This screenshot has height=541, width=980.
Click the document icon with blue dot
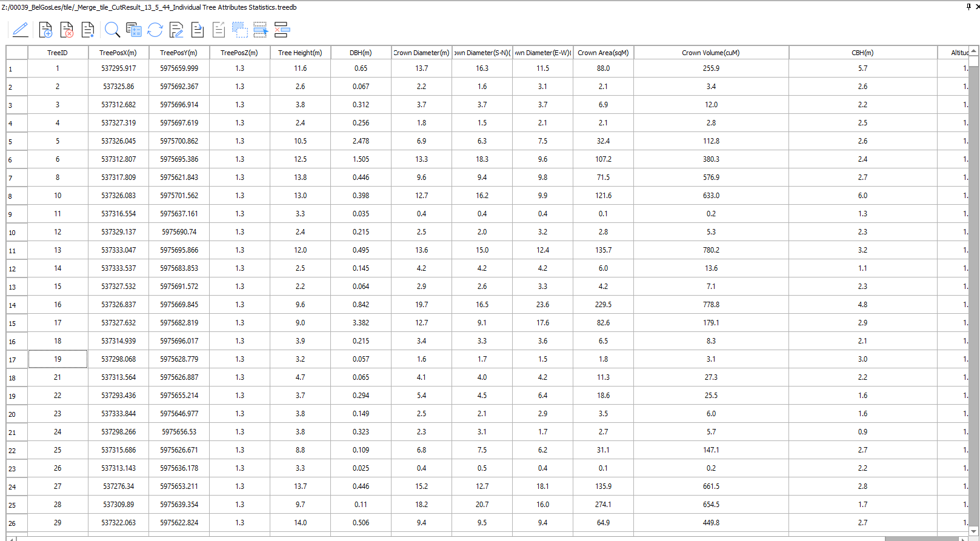coord(88,30)
